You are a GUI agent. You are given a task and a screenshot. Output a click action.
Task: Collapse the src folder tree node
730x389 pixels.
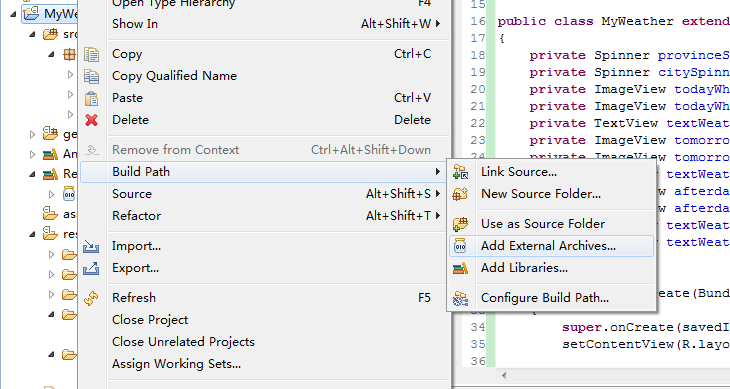point(32,34)
